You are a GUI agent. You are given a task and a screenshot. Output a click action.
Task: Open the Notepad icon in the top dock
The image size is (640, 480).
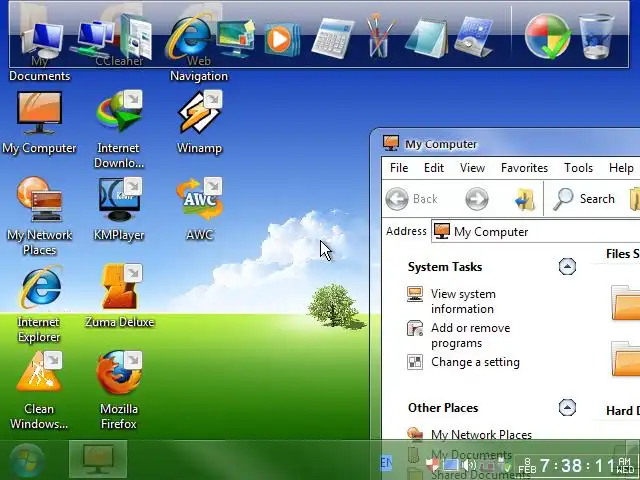click(427, 39)
